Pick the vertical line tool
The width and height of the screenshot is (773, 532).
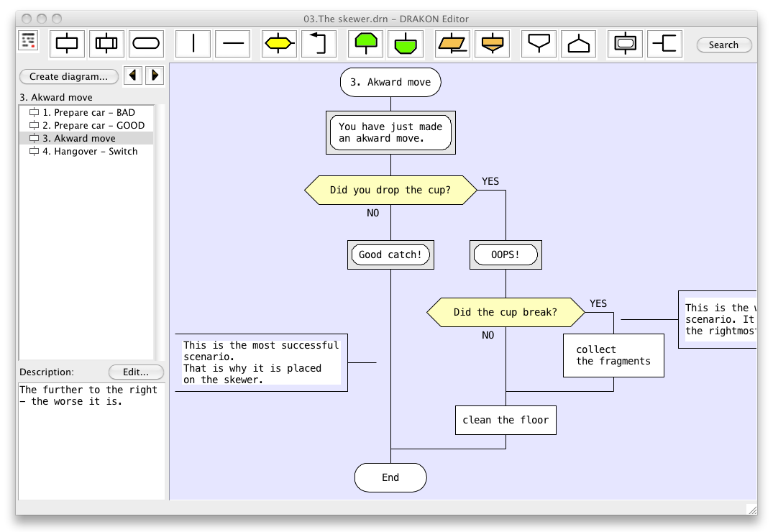click(193, 45)
